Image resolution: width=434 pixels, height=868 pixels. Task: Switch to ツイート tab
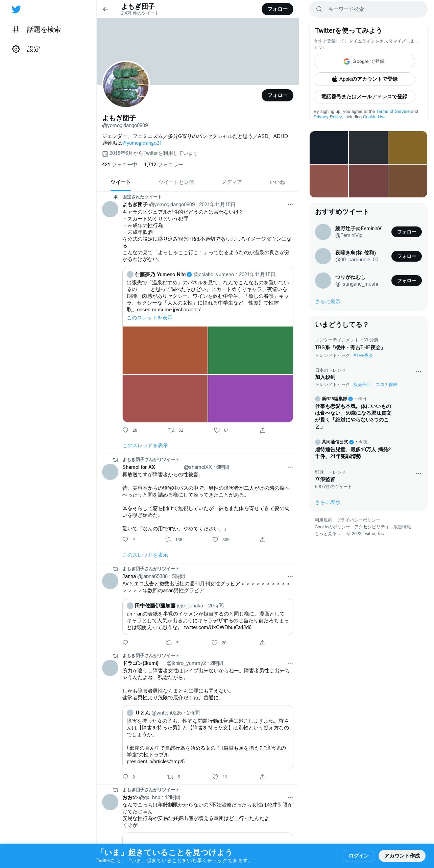[120, 182]
